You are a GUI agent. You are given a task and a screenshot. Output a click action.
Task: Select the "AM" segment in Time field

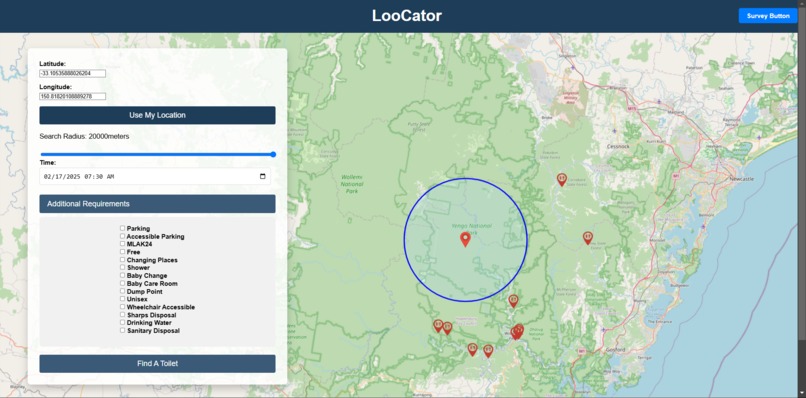tap(110, 176)
